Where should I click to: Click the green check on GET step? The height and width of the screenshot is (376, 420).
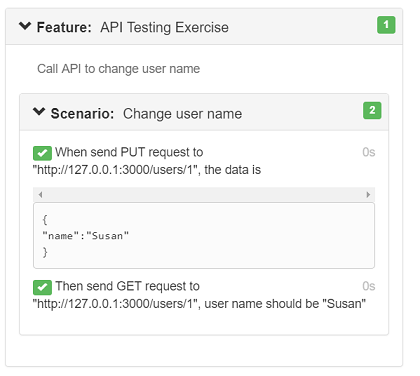tap(42, 287)
